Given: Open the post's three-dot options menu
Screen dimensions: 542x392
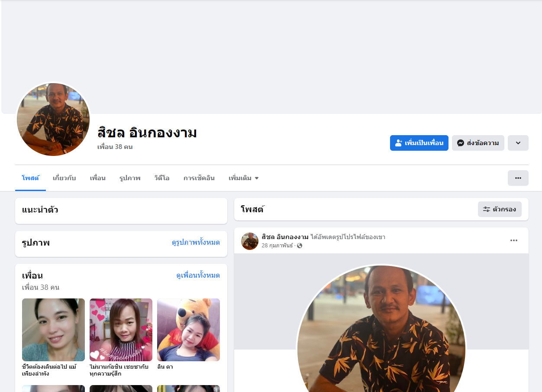Looking at the screenshot, I should point(514,240).
